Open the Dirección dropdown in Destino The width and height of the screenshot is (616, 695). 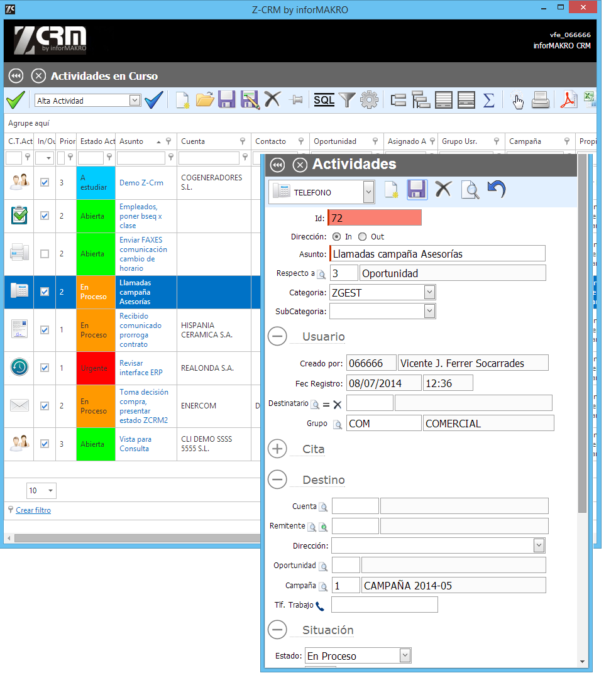pyautogui.click(x=539, y=545)
